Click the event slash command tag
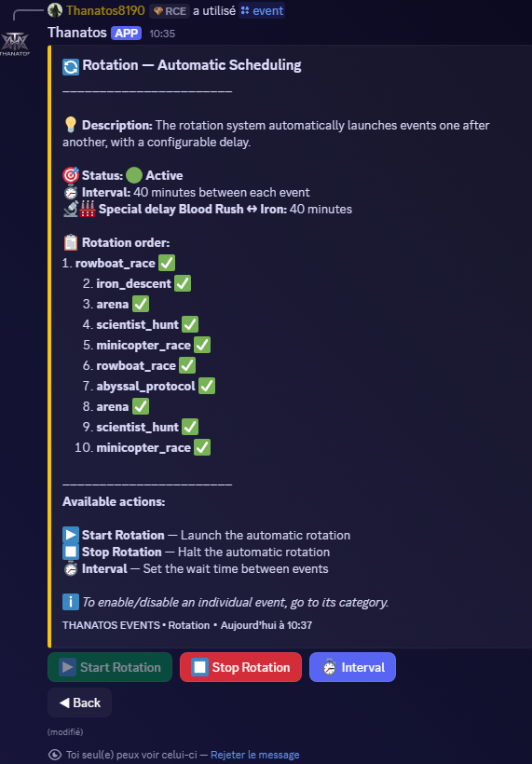 pyautogui.click(x=262, y=10)
